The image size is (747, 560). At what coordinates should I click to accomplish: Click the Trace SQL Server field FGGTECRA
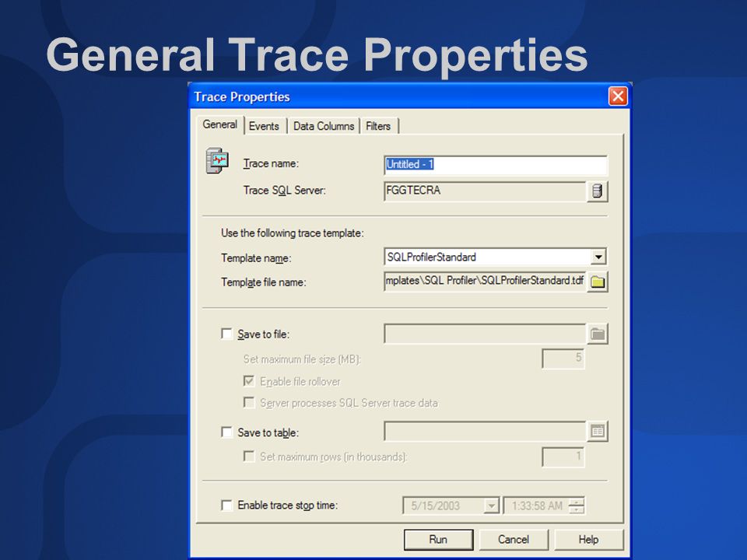[485, 191]
